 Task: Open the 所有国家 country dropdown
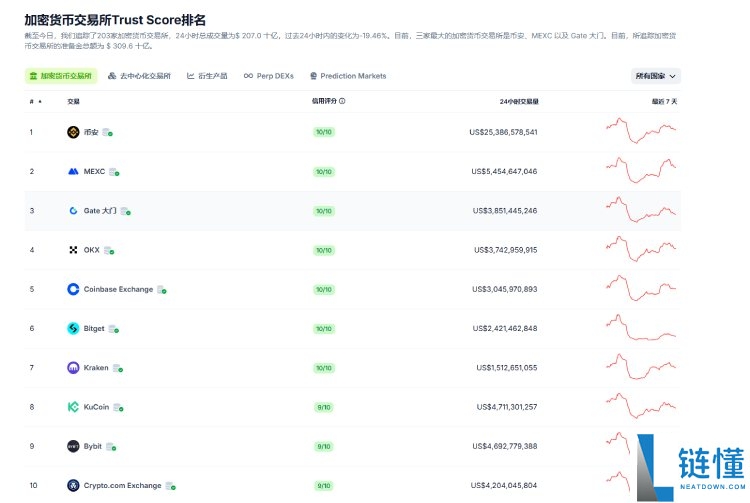point(656,76)
